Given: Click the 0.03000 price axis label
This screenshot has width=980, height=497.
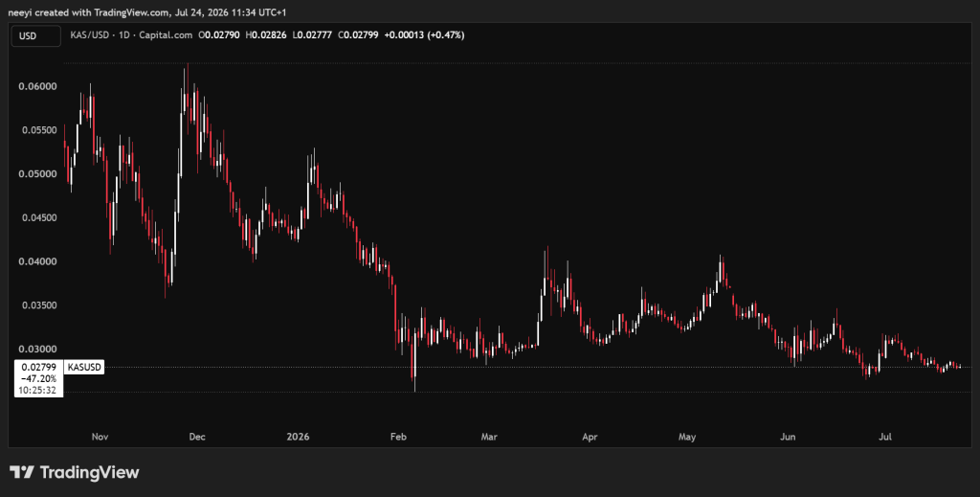Looking at the screenshot, I should [x=38, y=349].
